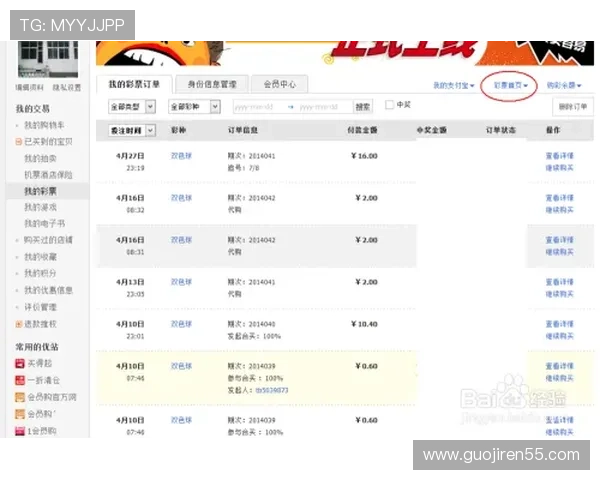Open the 全部类型 dropdown
Image resolution: width=600 pixels, height=480 pixels.
(x=132, y=106)
